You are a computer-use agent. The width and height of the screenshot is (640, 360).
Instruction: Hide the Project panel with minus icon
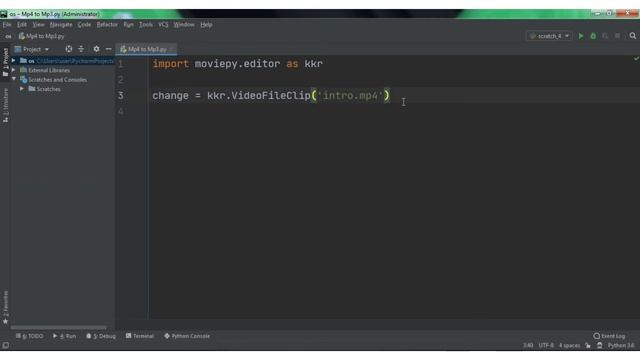(x=109, y=49)
